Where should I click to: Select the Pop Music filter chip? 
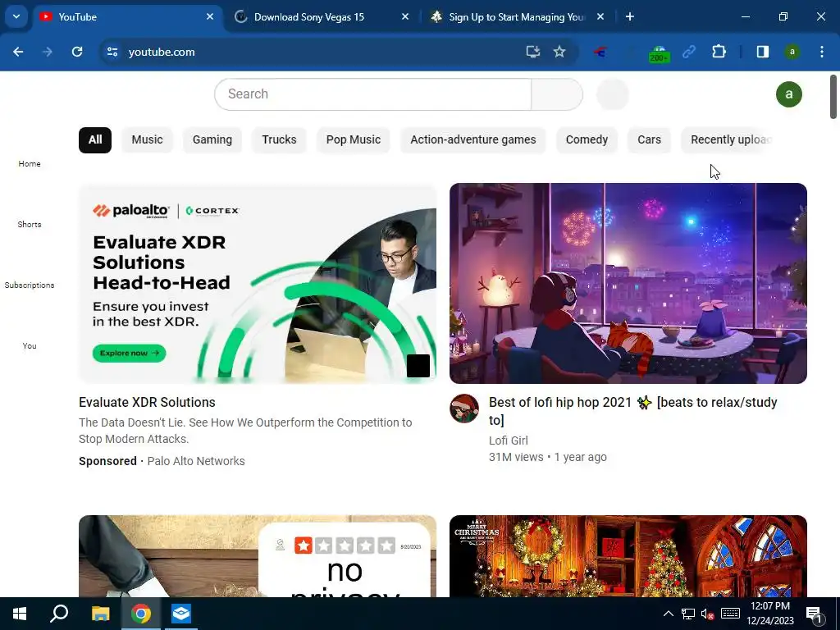353,139
